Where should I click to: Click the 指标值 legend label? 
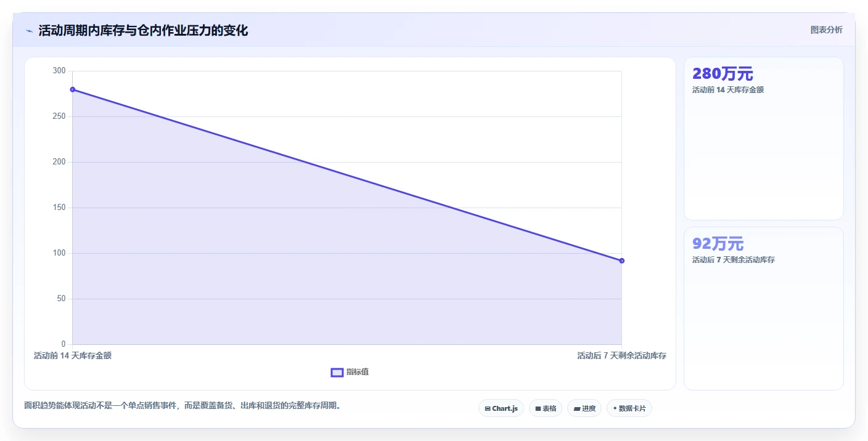tap(358, 372)
